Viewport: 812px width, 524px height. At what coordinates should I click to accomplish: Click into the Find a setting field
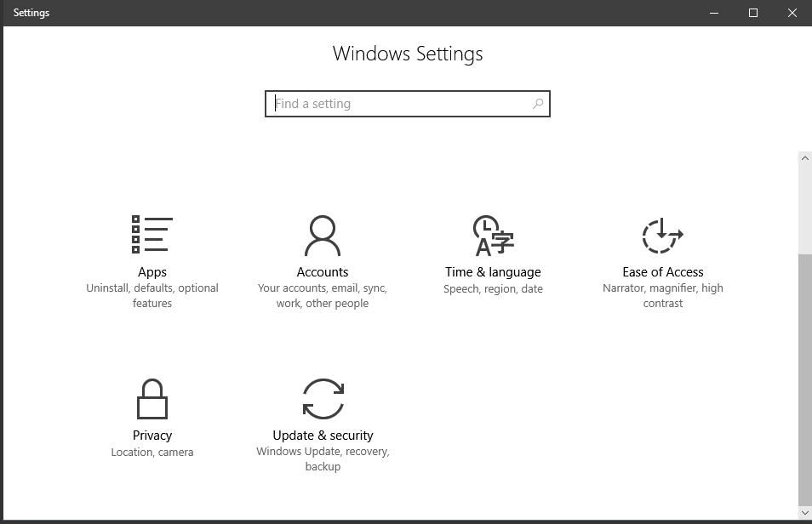tap(408, 104)
